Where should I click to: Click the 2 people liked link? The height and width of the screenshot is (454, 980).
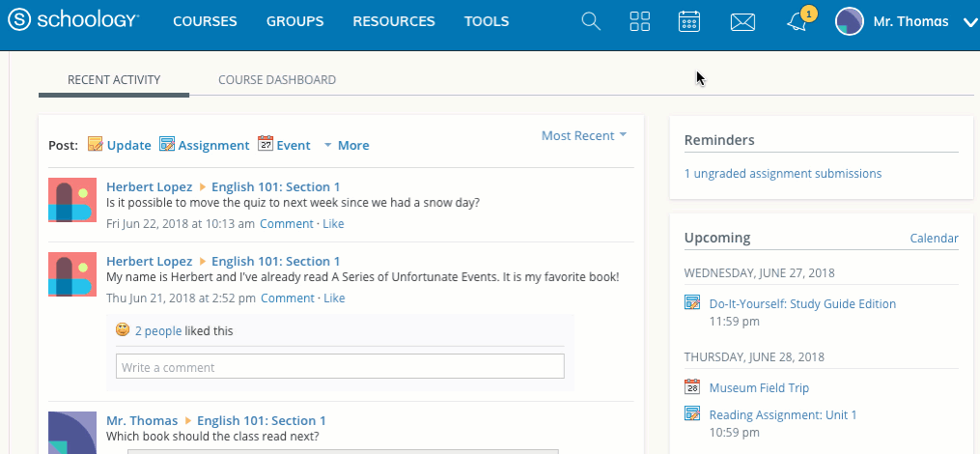pyautogui.click(x=158, y=331)
